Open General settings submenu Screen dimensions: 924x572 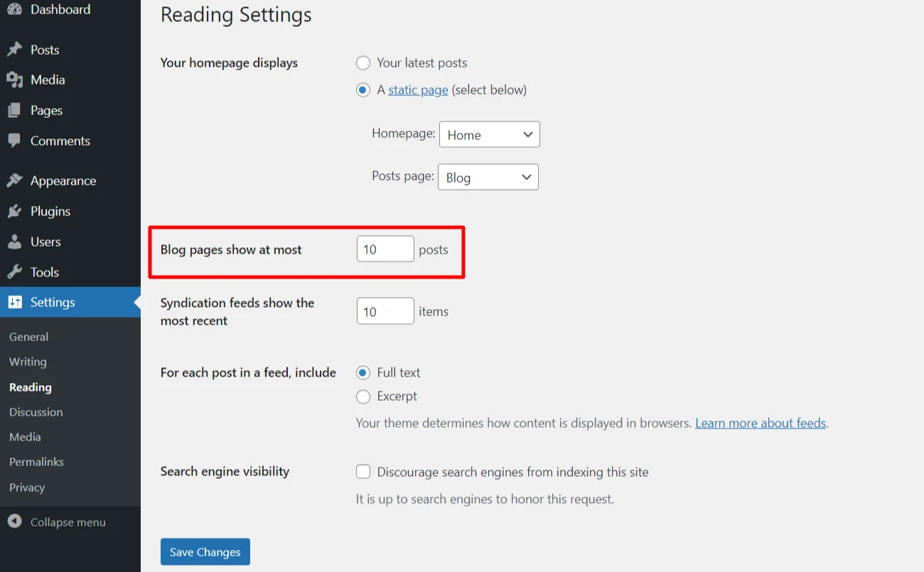(x=28, y=337)
